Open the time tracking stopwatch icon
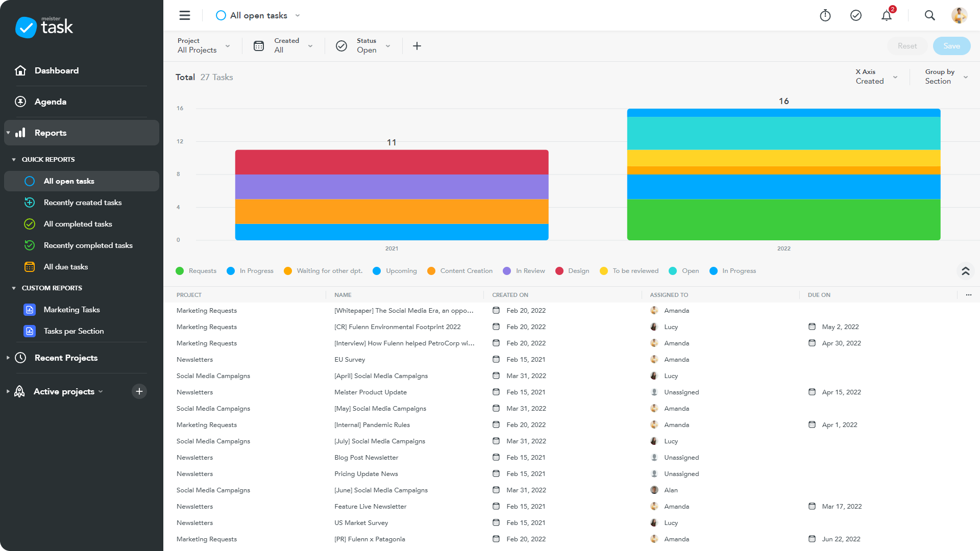Image resolution: width=980 pixels, height=551 pixels. (x=825, y=16)
